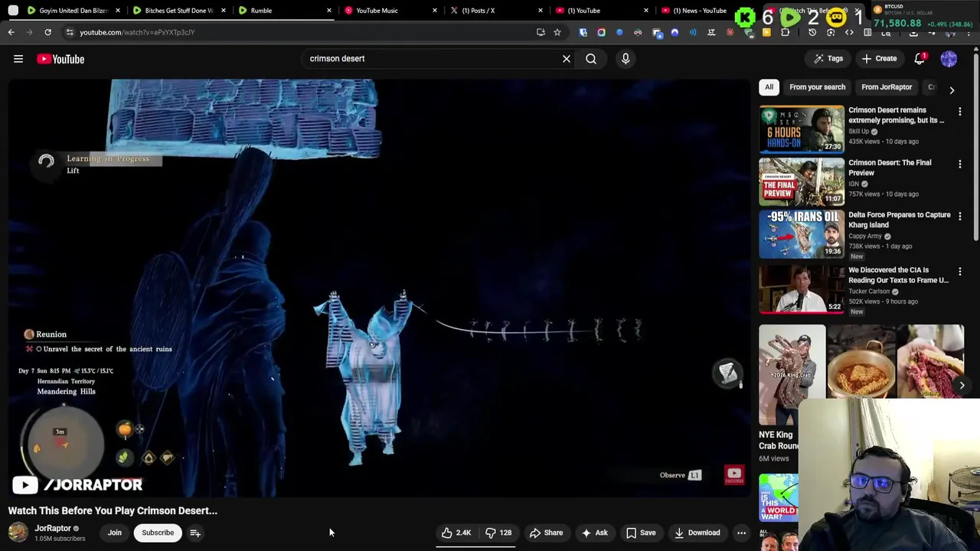
Task: Open Tucker Carlson CIA video thumbnail
Action: [x=802, y=290]
